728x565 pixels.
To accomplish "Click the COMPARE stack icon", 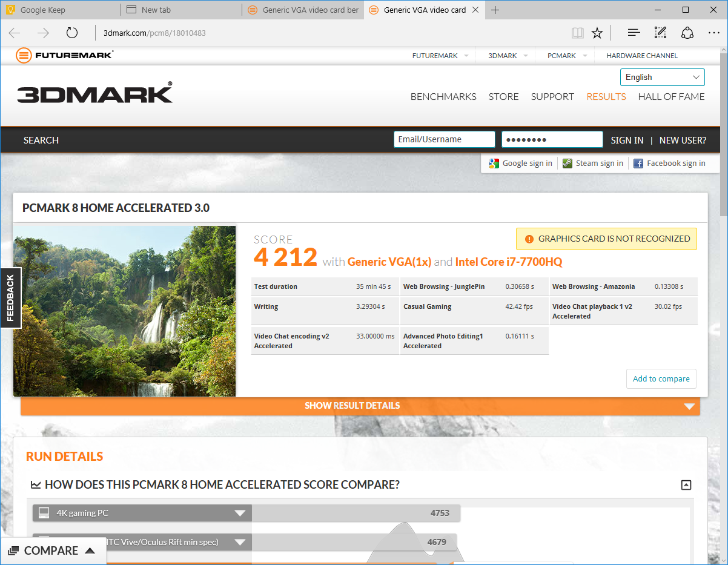I will [x=13, y=551].
